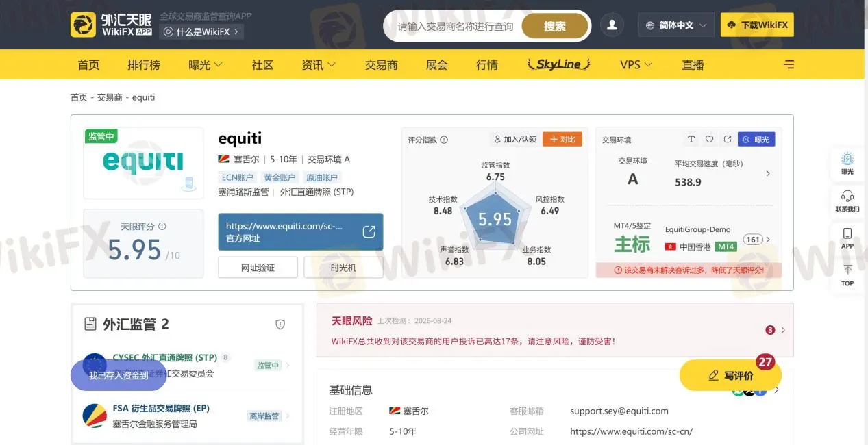Image resolution: width=868 pixels, height=445 pixels.
Task: Expand the 平均交易速度 row chevron
Action: tap(768, 174)
